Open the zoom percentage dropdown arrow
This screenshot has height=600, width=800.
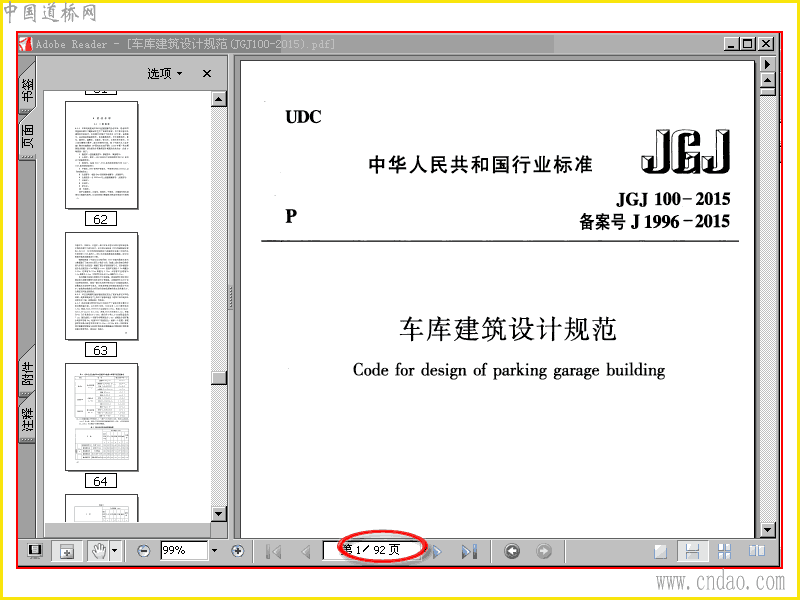[x=214, y=551]
